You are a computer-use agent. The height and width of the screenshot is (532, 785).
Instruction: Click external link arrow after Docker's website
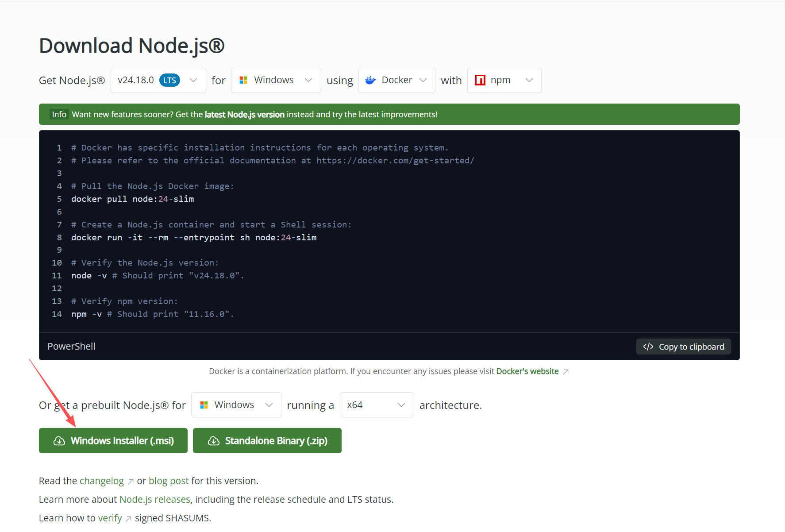(x=566, y=372)
